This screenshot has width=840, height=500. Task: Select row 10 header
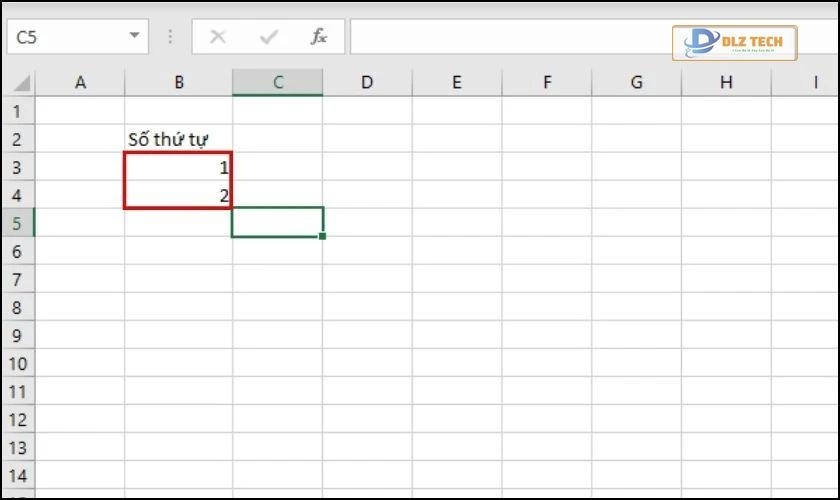click(x=19, y=363)
